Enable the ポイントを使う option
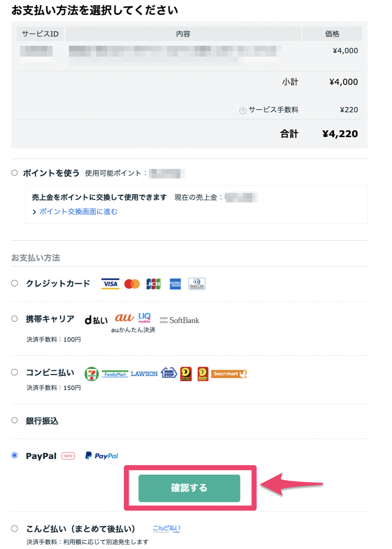The height and width of the screenshot is (549, 392). (15, 173)
